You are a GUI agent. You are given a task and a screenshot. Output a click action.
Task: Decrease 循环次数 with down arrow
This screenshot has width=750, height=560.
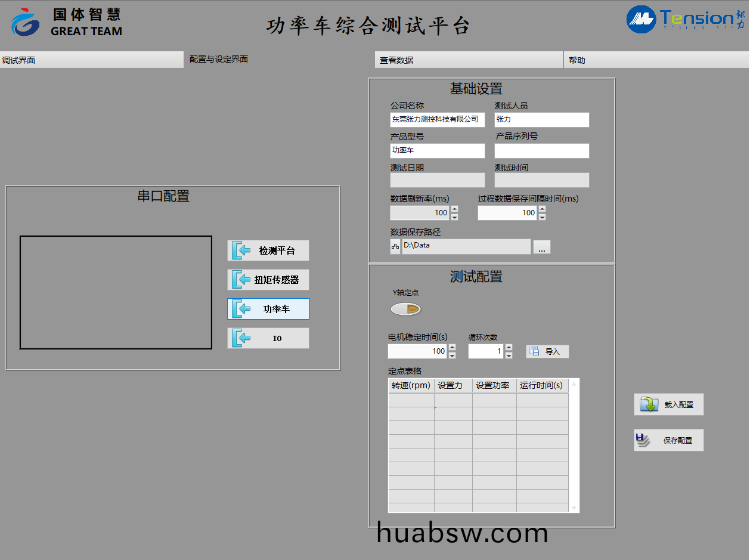[x=509, y=355]
